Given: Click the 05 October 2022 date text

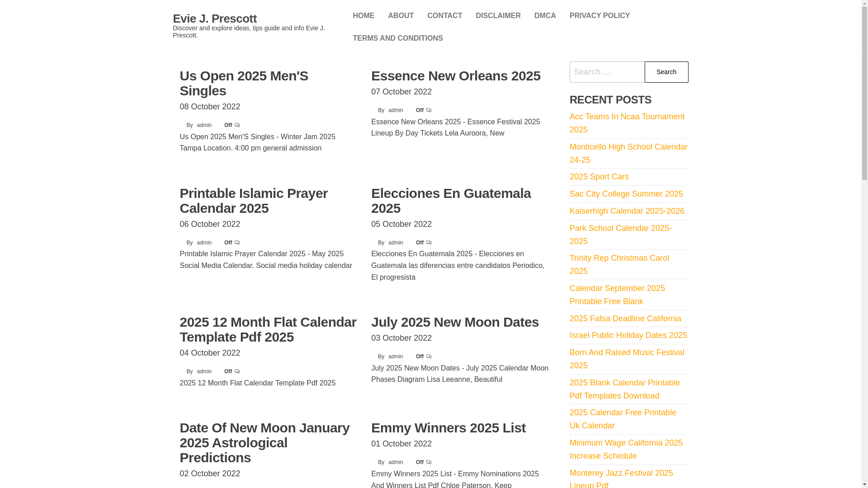Looking at the screenshot, I should click(401, 224).
